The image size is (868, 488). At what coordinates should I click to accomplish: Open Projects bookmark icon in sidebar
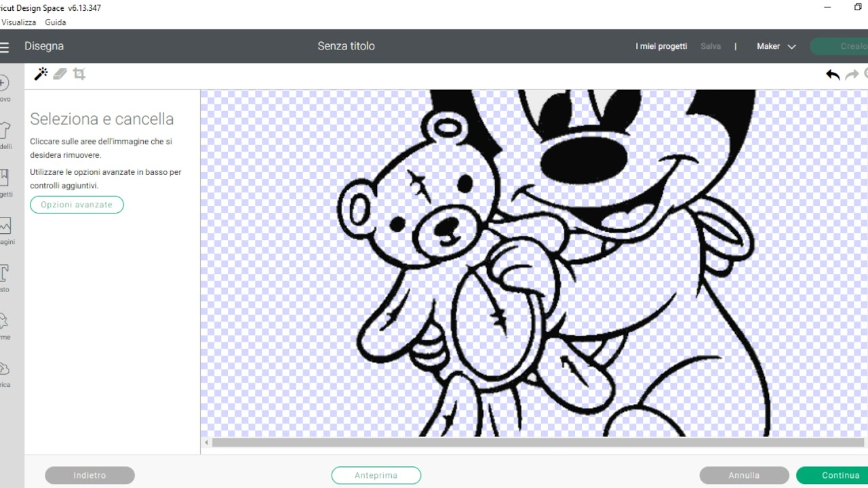click(x=3, y=178)
